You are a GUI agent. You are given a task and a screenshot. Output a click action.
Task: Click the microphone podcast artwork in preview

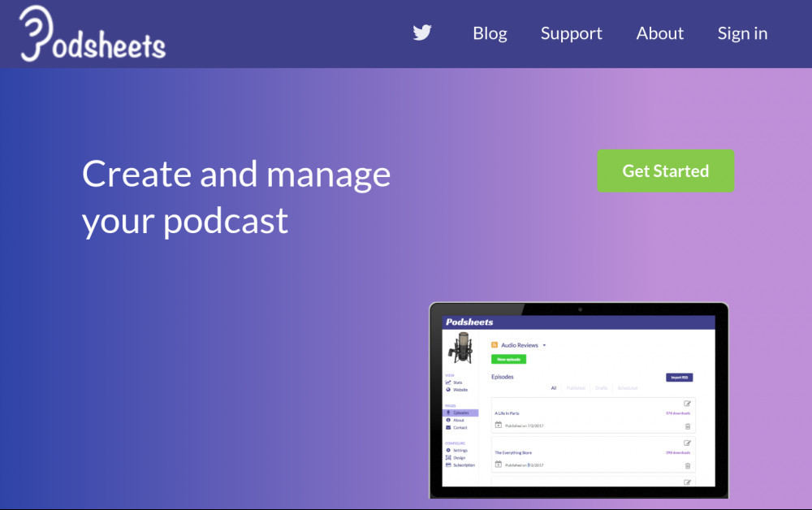click(x=460, y=348)
